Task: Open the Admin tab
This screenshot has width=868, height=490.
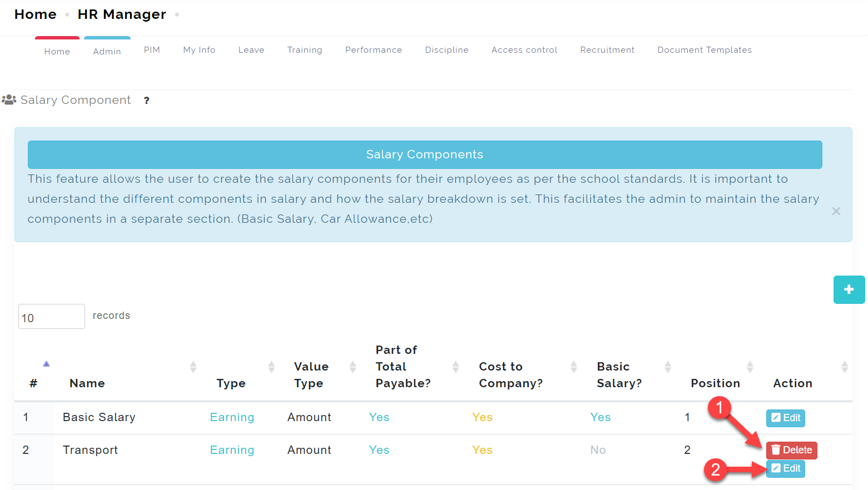Action: (x=107, y=51)
